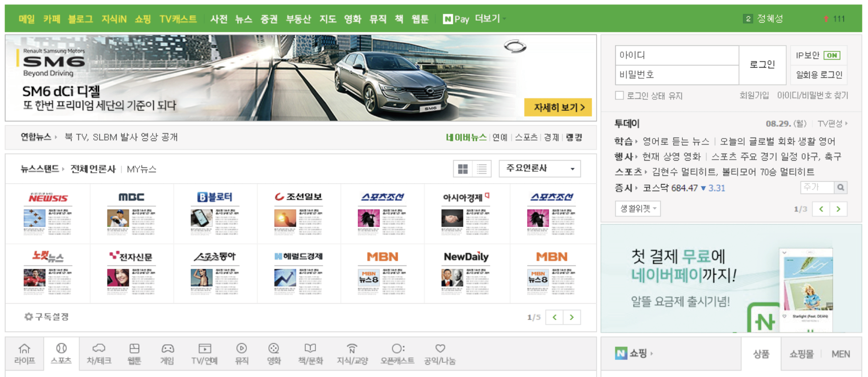Select the 스포츠 ball icon tab

61,354
